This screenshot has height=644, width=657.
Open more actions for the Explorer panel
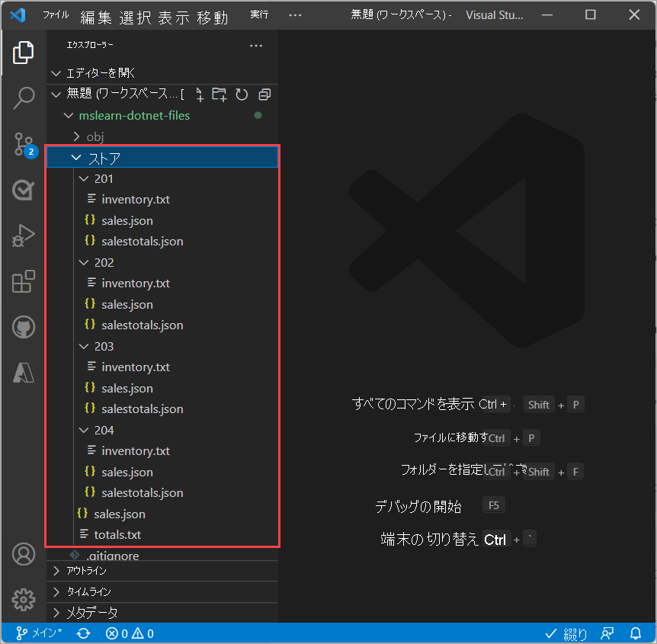(255, 46)
